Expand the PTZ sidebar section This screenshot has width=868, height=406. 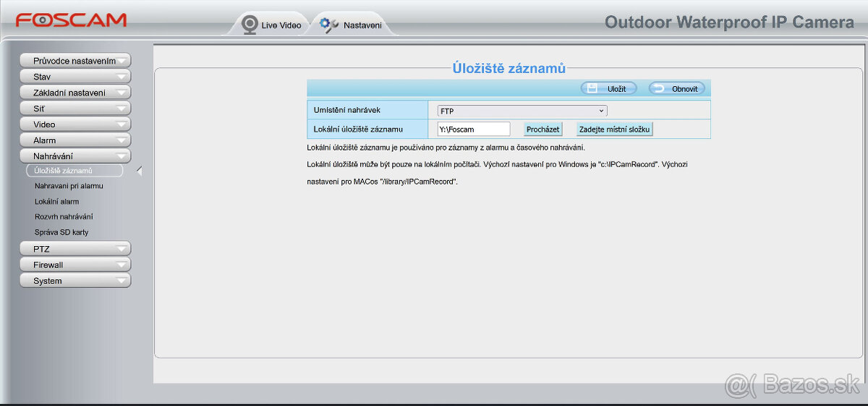click(75, 249)
